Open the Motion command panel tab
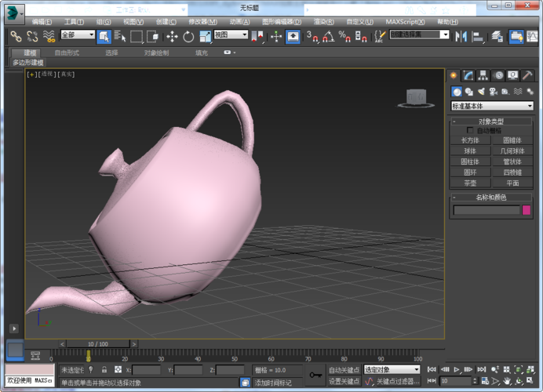 point(498,75)
